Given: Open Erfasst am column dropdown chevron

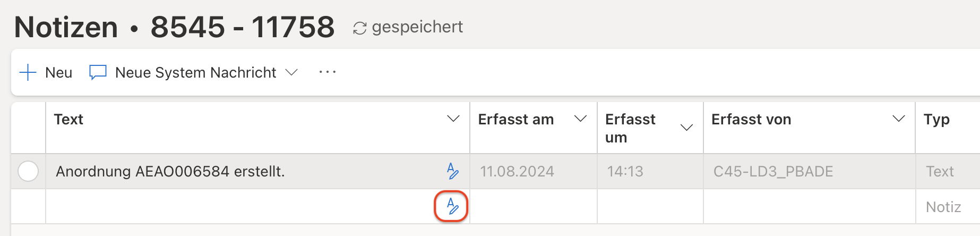Looking at the screenshot, I should pos(580,119).
